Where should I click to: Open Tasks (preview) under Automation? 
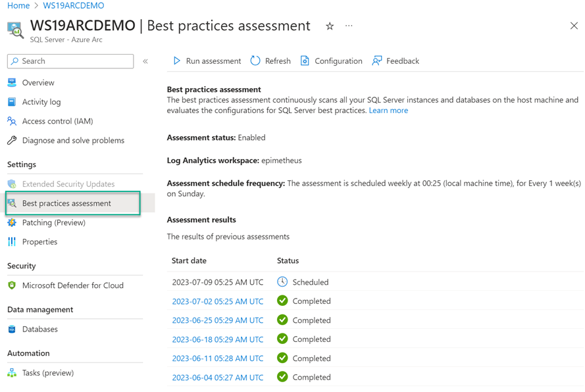(x=47, y=372)
